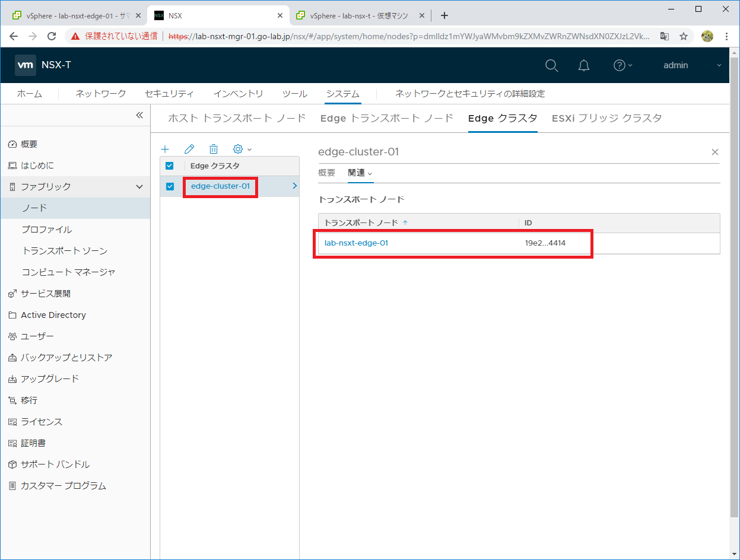Image resolution: width=740 pixels, height=560 pixels.
Task: Click the NSX-T search magnifier icon
Action: point(551,65)
